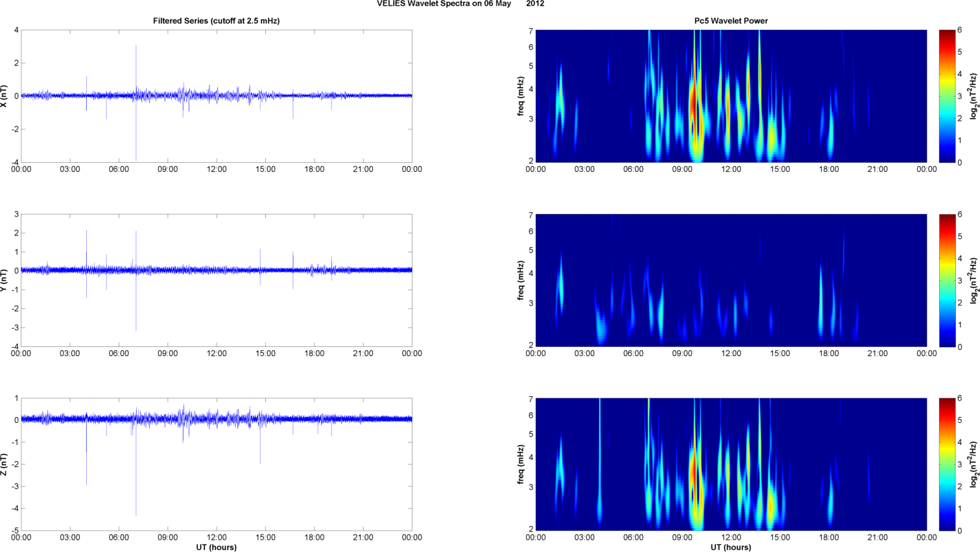This screenshot has width=980, height=552.
Task: Click UT (hours) label under bottom wavelet spectrum
Action: click(731, 547)
